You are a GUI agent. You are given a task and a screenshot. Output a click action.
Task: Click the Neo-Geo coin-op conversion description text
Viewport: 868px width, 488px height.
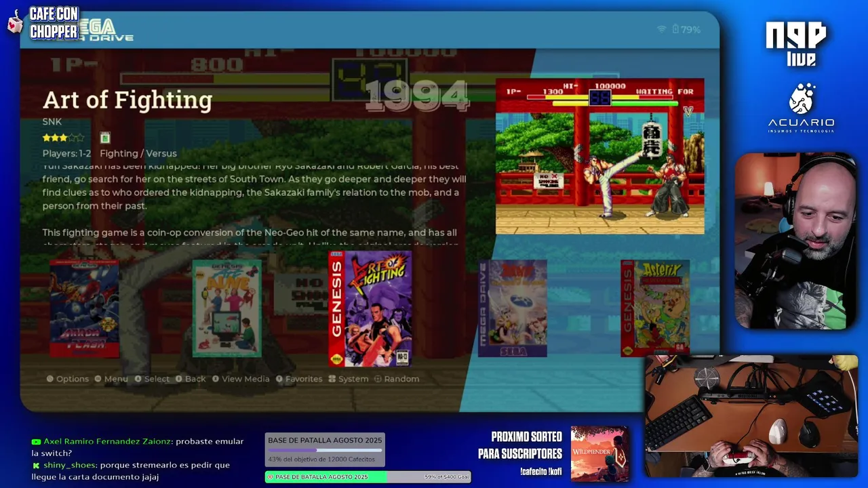pyautogui.click(x=250, y=239)
